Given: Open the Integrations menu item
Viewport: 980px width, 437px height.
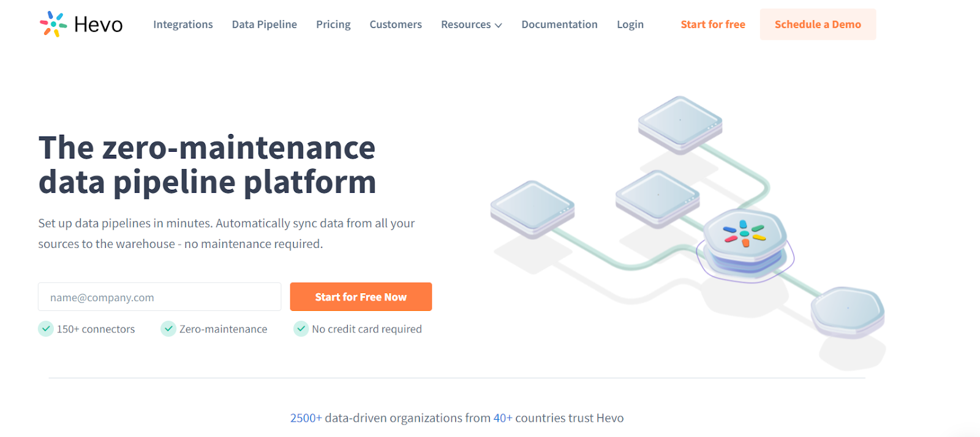Looking at the screenshot, I should 183,24.
